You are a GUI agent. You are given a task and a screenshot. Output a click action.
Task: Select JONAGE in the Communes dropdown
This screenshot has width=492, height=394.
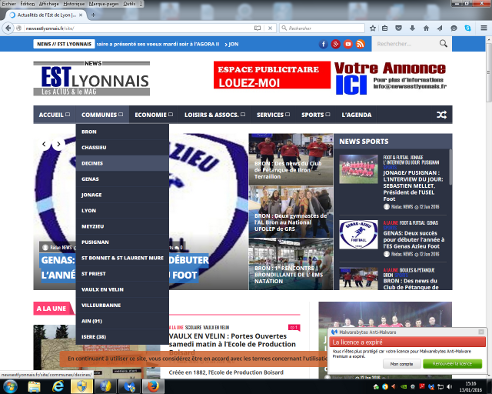click(122, 195)
